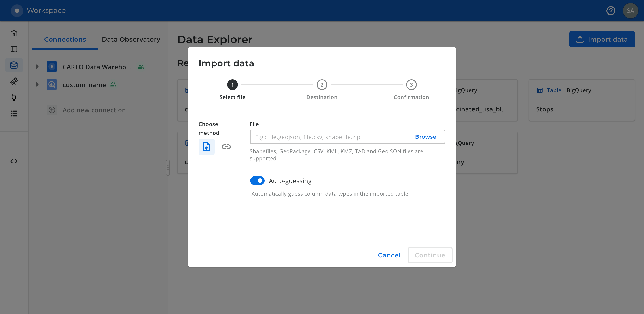Open the Developers code brackets icon

pyautogui.click(x=14, y=161)
